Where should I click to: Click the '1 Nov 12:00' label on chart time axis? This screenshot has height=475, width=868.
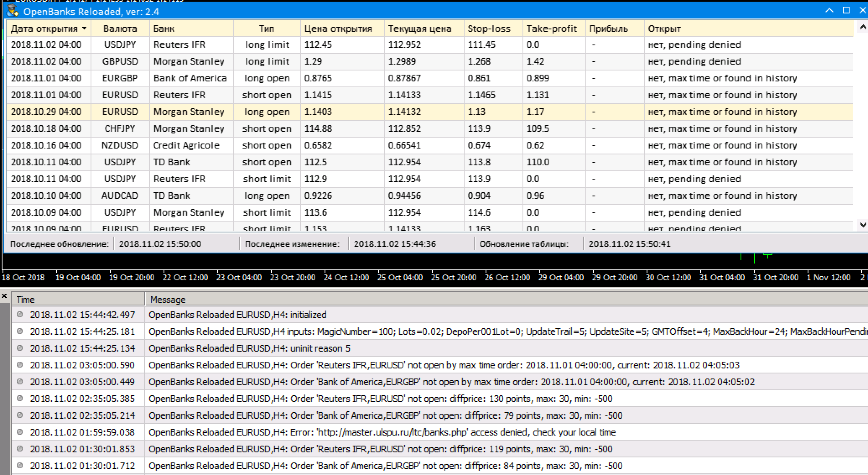point(828,277)
